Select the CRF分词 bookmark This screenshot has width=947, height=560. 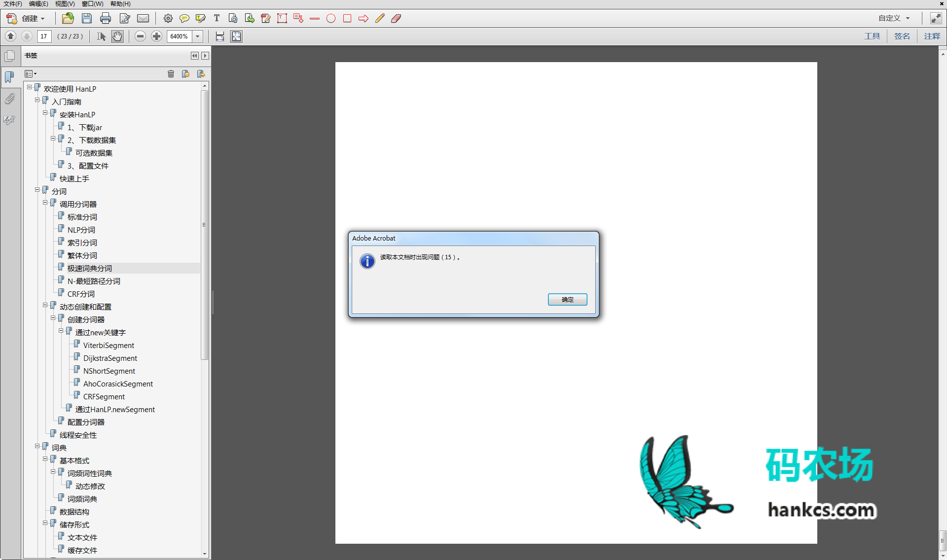(x=81, y=294)
